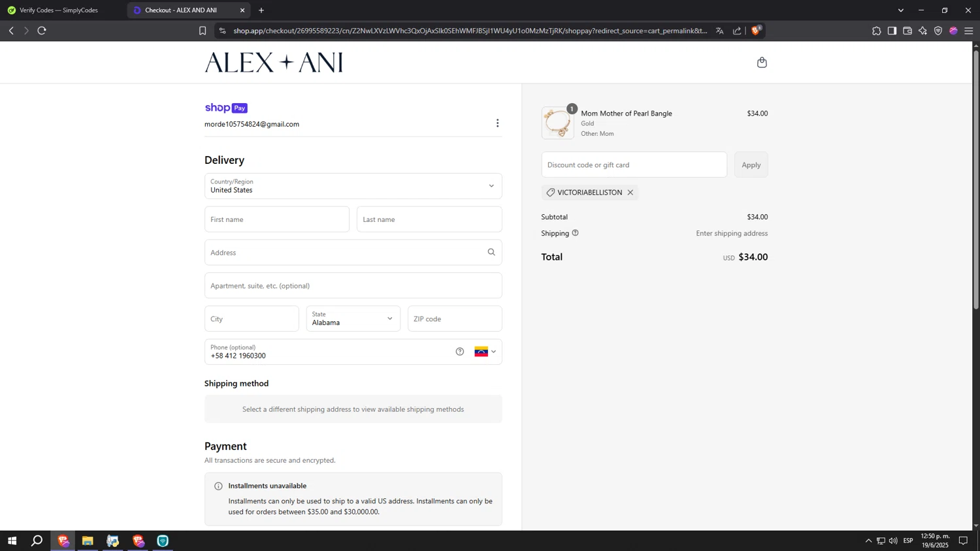
Task: Click the ESP language indicator in tray
Action: point(908,541)
